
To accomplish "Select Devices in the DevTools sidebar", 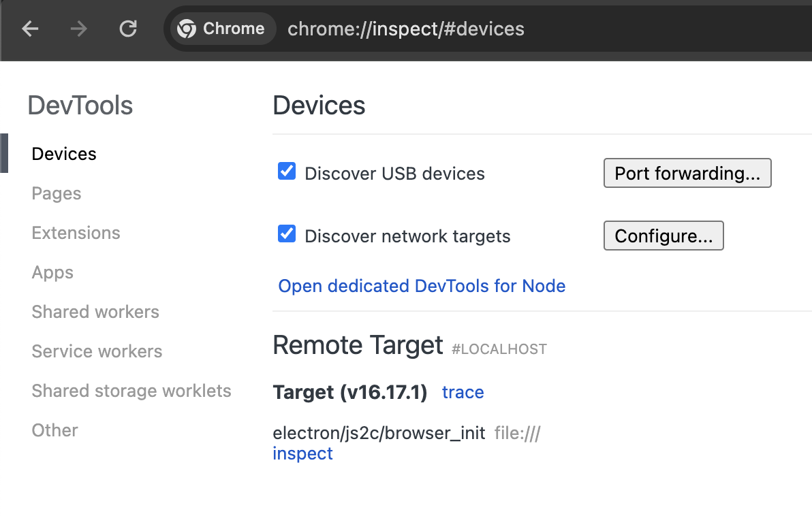I will [64, 154].
